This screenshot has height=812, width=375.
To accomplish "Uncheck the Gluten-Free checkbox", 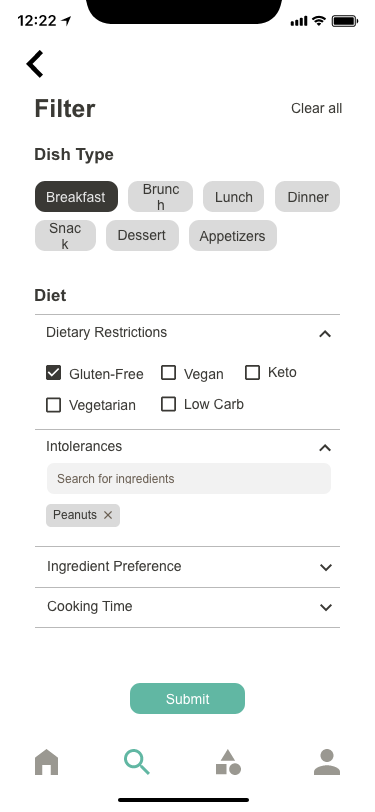I will [53, 373].
